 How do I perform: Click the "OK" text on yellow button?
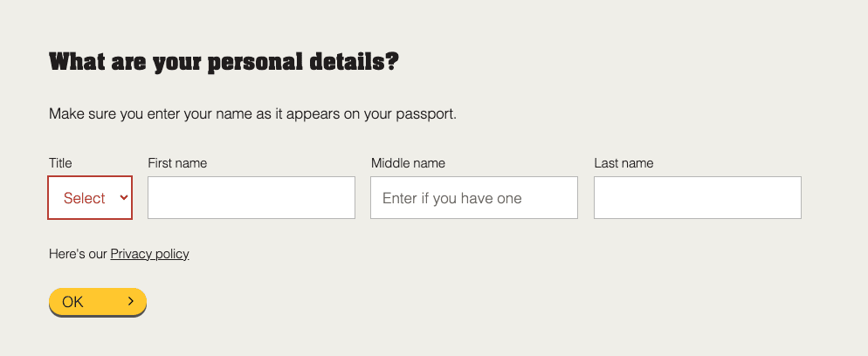point(72,302)
